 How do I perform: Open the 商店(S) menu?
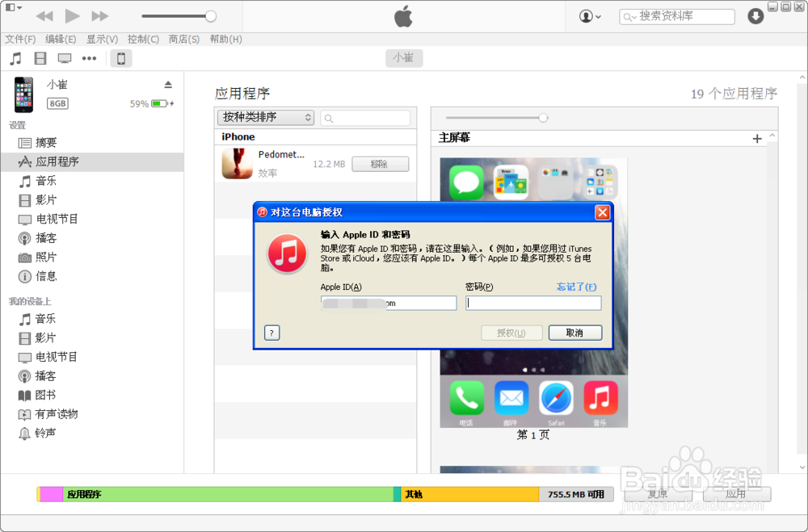click(184, 39)
